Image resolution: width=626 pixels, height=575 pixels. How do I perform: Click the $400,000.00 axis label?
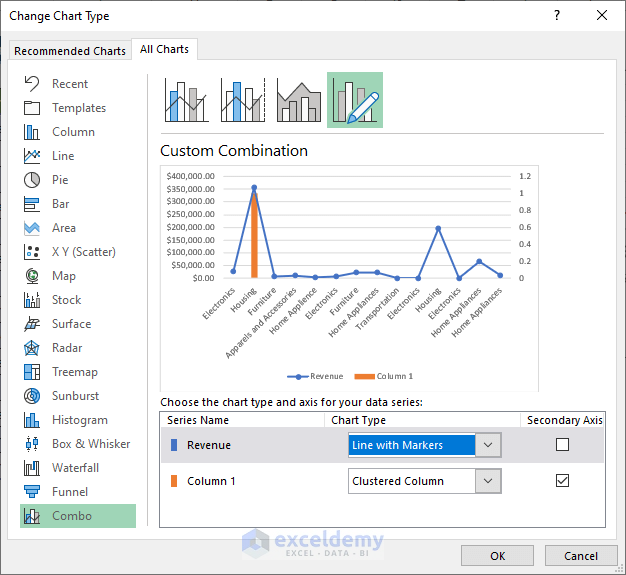190,176
